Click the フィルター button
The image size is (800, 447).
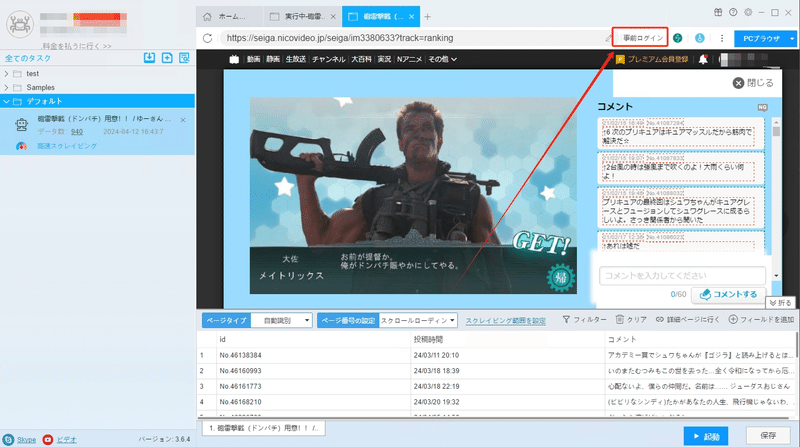(x=584, y=319)
